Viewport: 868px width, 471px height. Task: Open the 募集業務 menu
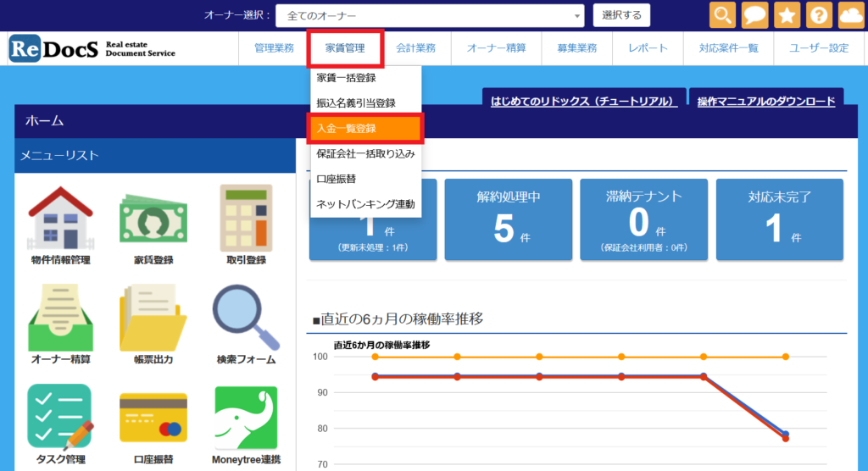[x=576, y=48]
